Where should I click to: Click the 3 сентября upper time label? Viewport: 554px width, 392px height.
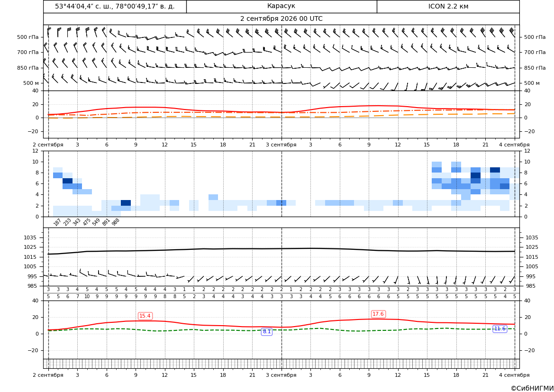281,145
